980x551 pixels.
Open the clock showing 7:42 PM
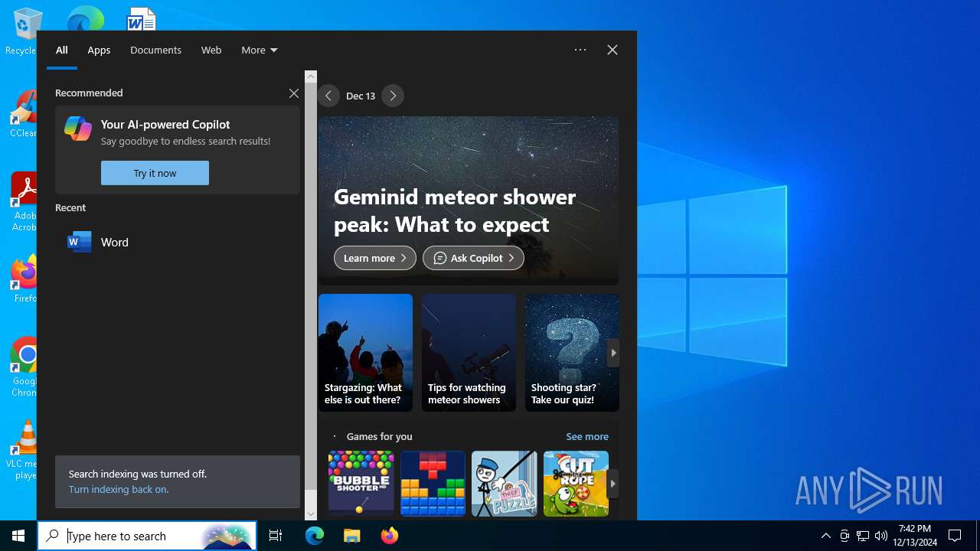click(915, 536)
